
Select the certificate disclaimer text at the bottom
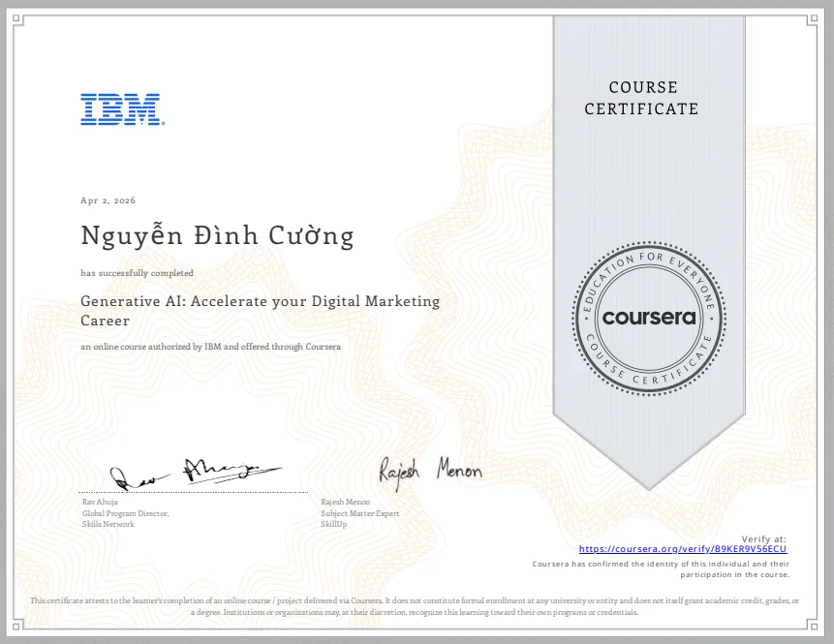click(417, 606)
